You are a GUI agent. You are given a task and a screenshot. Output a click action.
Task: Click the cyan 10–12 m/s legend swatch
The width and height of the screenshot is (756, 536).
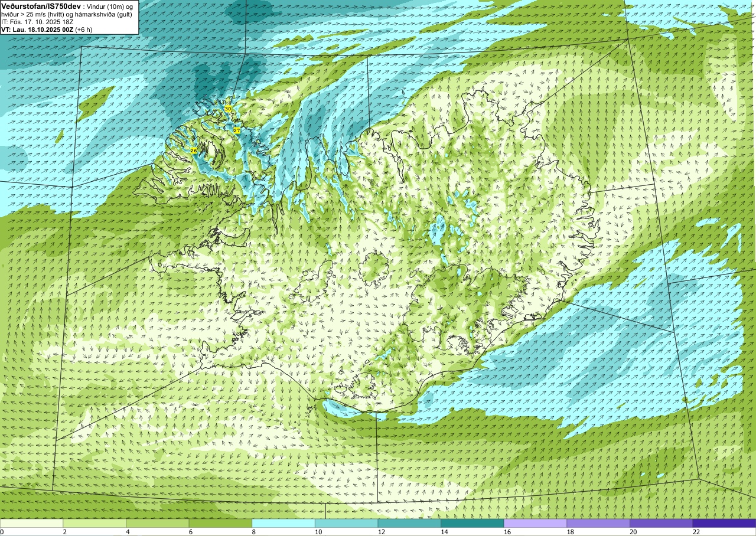pos(347,523)
